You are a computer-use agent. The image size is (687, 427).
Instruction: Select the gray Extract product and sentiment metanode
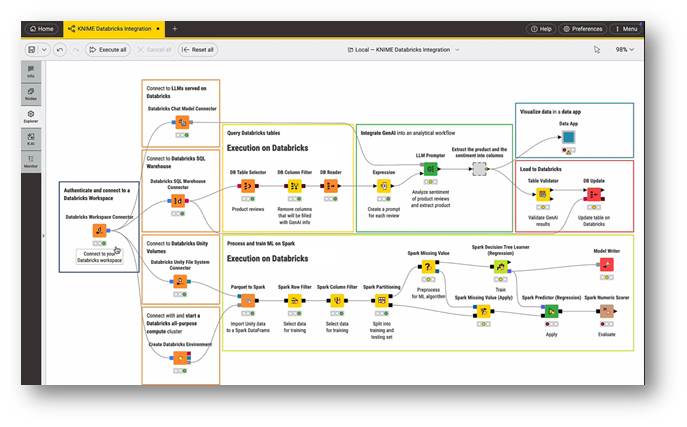(479, 169)
